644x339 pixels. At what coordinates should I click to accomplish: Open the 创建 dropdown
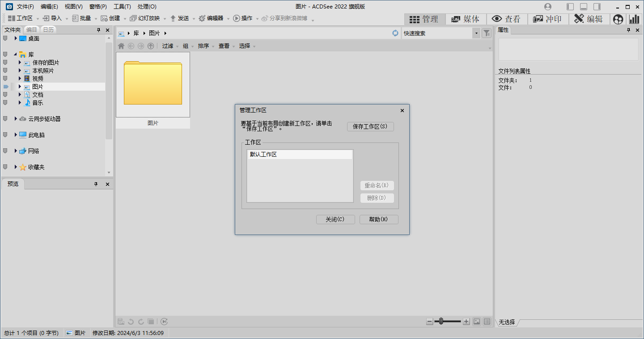[x=125, y=19]
